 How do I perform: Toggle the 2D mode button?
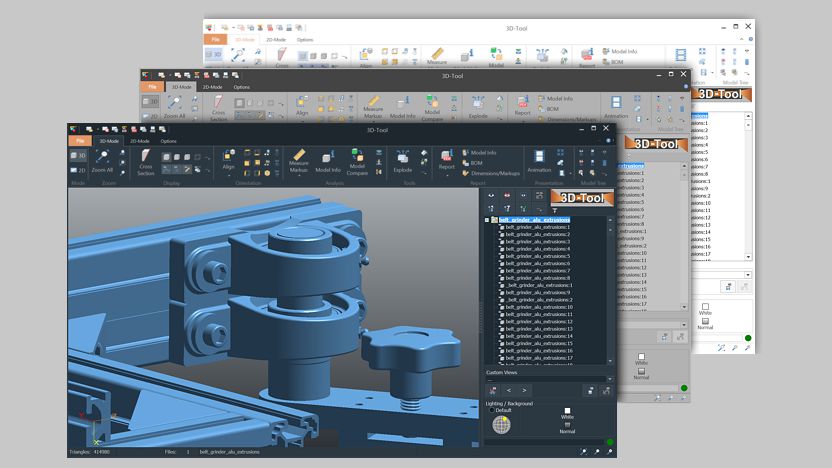point(78,172)
